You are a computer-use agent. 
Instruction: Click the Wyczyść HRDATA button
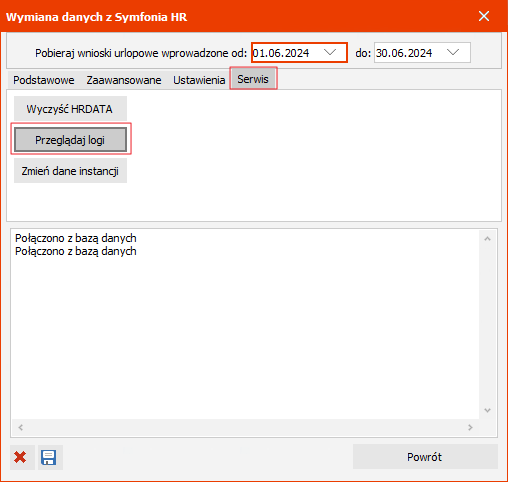[70, 109]
